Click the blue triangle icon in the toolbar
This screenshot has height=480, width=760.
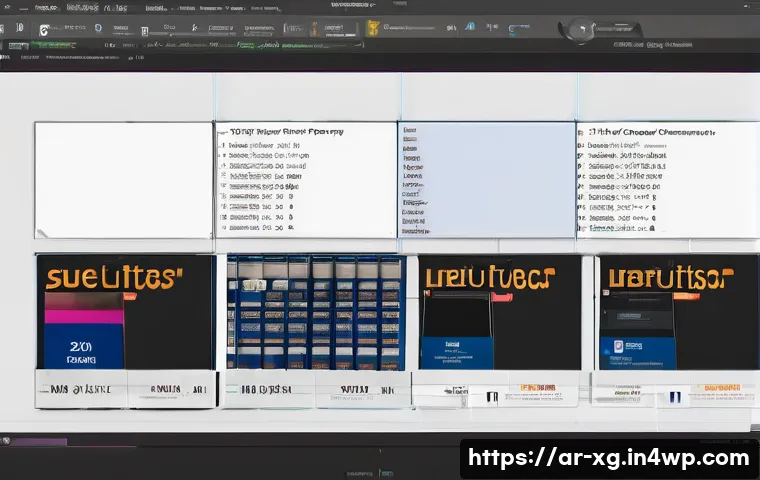tap(470, 26)
